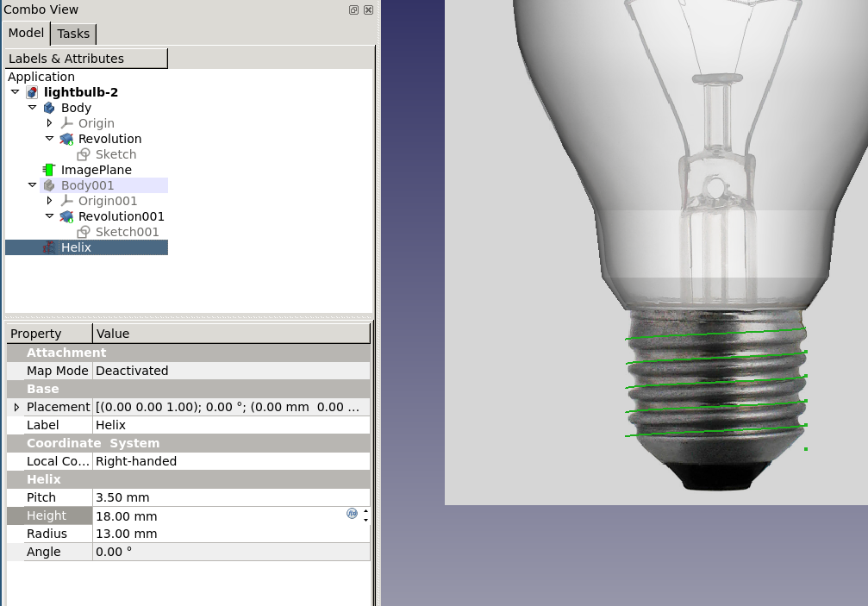The height and width of the screenshot is (606, 868).
Task: Click the Labels & Attributes column header
Action: click(86, 59)
